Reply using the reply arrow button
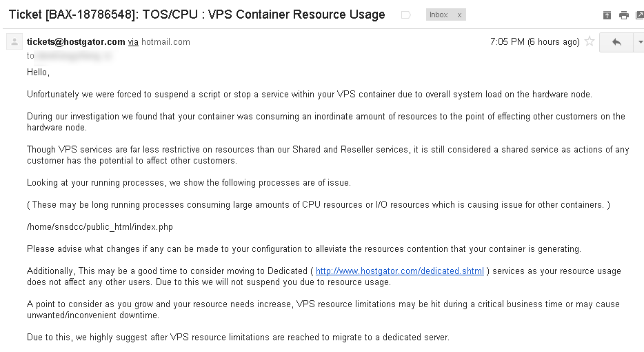This screenshot has height=352, width=644. 616,42
